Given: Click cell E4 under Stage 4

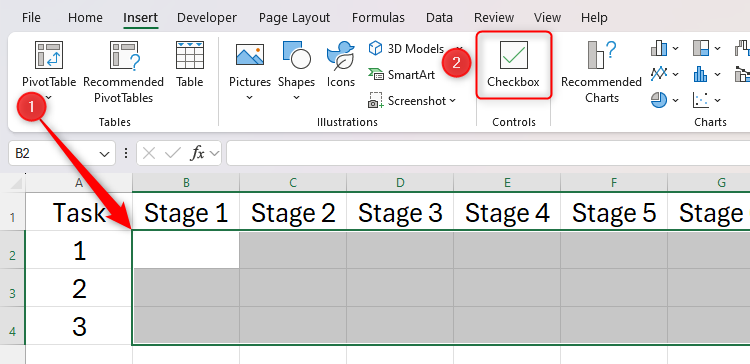Looking at the screenshot, I should click(x=507, y=326).
